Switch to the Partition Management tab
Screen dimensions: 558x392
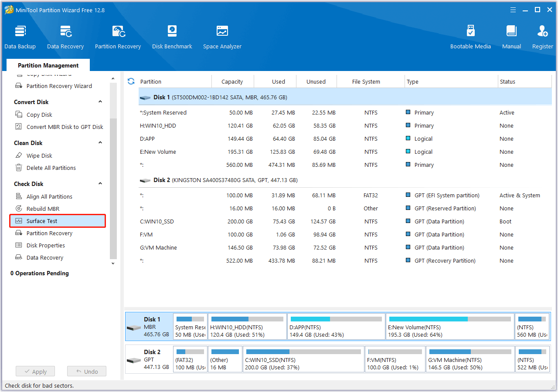tap(48, 65)
